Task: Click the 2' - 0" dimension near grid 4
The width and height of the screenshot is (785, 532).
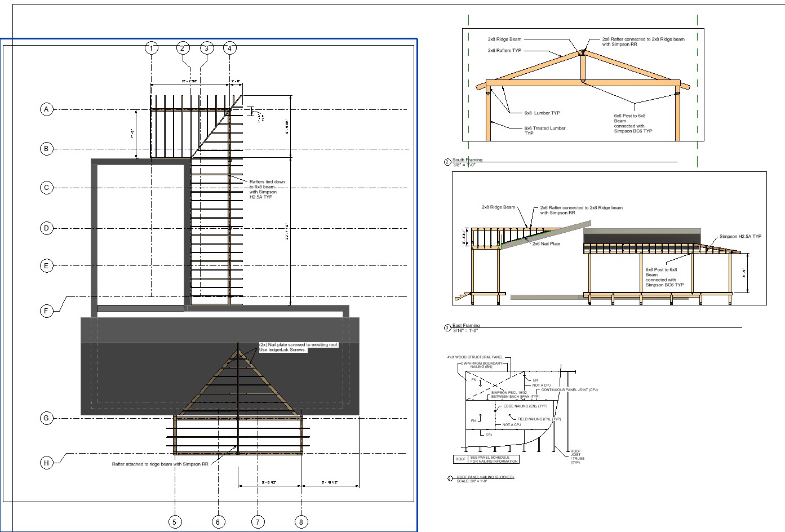Action: tap(236, 81)
